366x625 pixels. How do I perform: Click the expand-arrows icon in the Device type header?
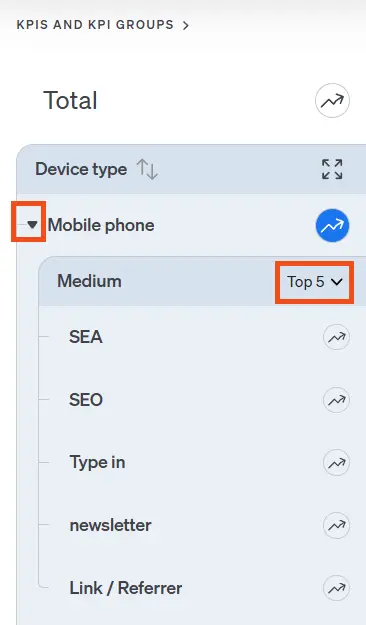click(332, 169)
